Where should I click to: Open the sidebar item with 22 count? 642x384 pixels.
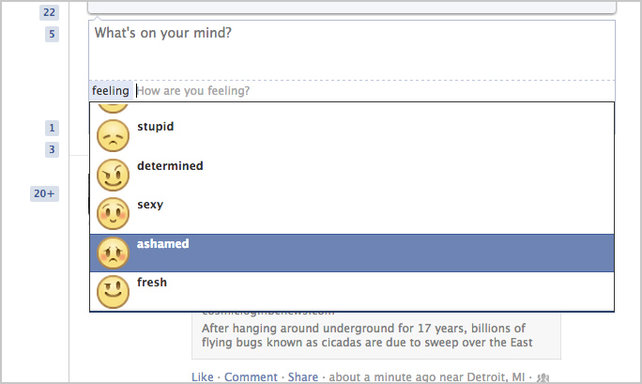(49, 12)
